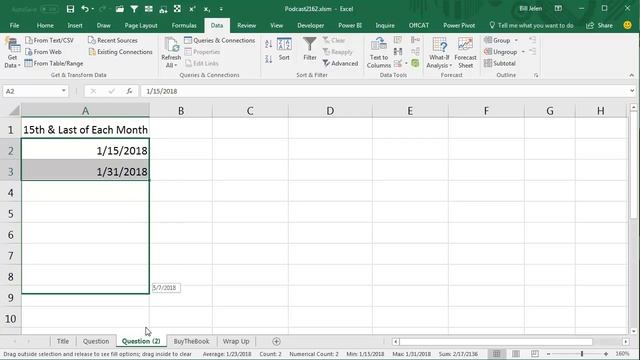Click Consolidate icon in Data Tools
This screenshot has width=640, height=360.
point(416,40)
